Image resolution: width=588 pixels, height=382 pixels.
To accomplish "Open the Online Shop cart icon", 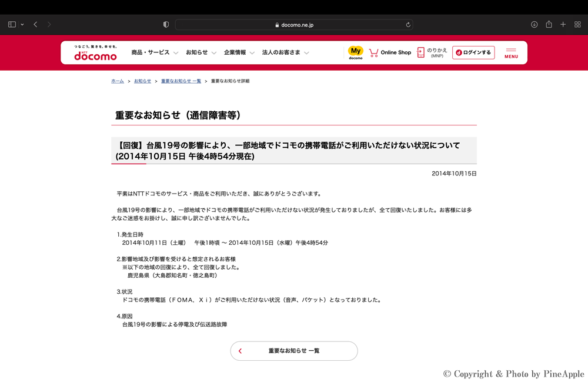I will coord(374,52).
